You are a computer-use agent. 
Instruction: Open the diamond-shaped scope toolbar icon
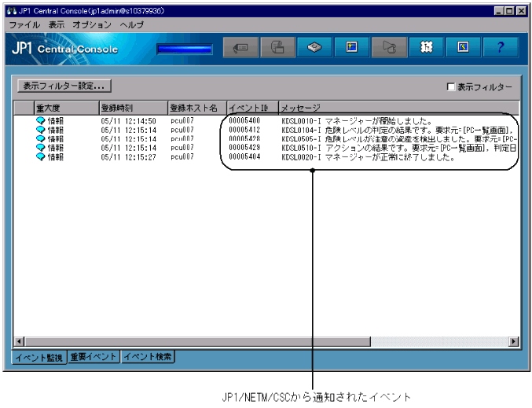[x=314, y=47]
